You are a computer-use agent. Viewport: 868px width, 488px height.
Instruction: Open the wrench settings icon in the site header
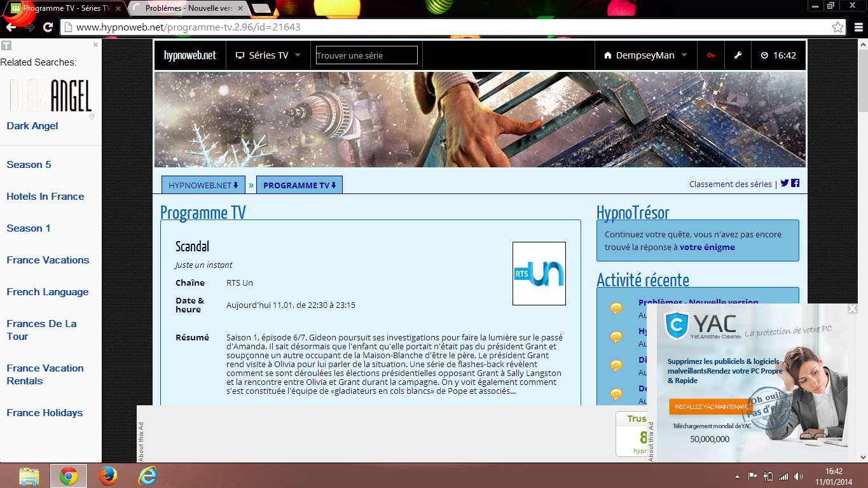point(738,55)
